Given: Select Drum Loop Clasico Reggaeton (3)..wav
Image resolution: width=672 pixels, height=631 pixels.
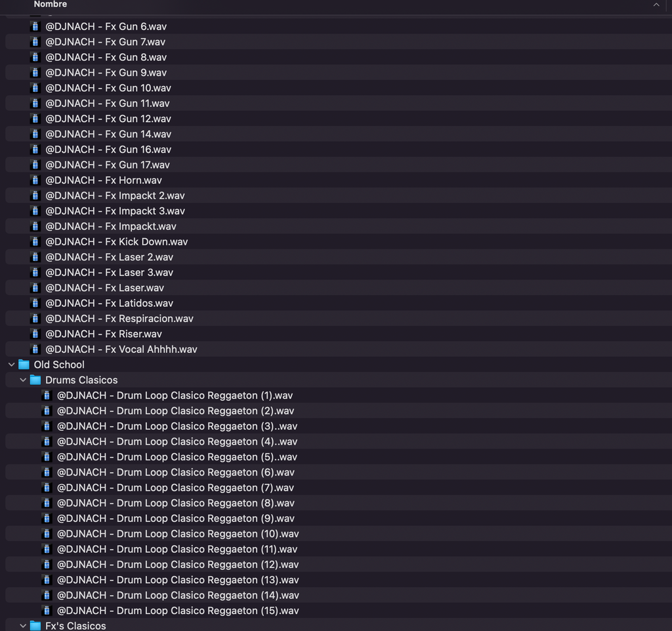Looking at the screenshot, I should 177,426.
